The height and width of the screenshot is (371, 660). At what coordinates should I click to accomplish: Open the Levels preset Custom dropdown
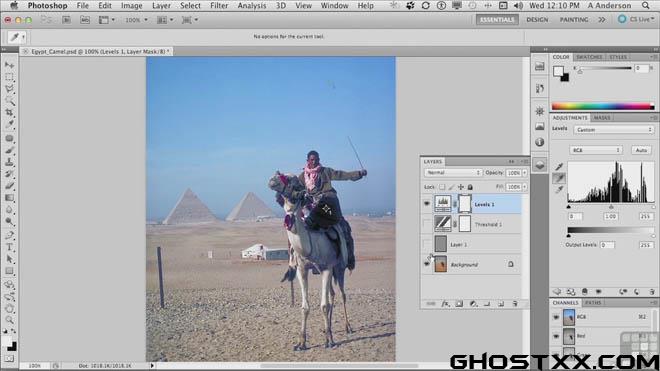tap(614, 130)
